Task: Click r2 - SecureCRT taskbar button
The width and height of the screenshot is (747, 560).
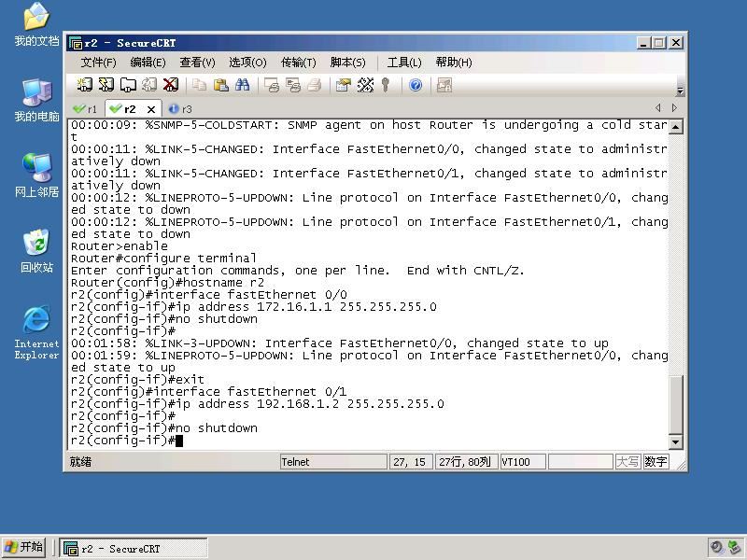Action: (134, 549)
